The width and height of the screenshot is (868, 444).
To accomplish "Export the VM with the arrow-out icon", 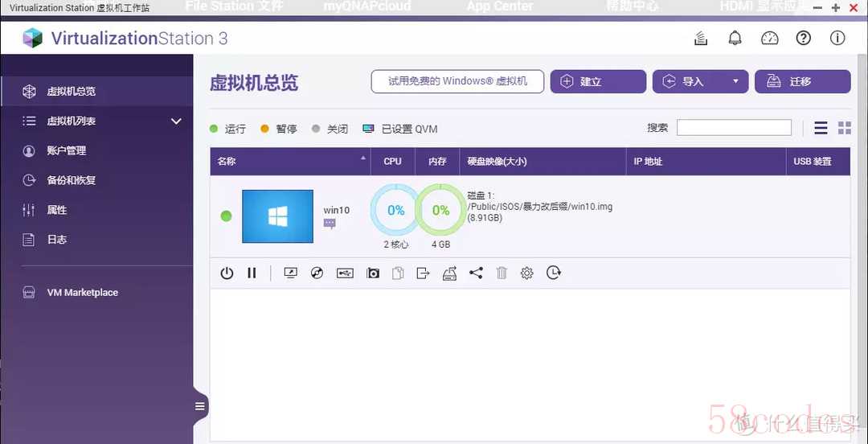I will 423,273.
